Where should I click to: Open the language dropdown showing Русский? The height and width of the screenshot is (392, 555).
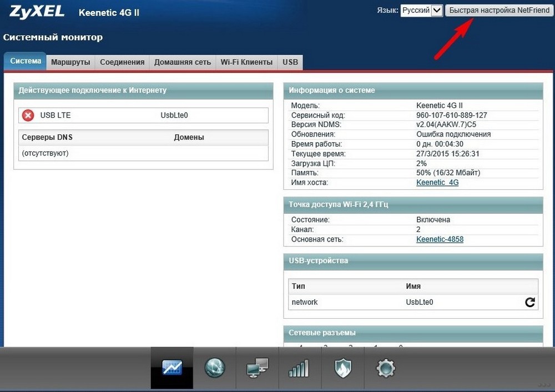point(422,10)
